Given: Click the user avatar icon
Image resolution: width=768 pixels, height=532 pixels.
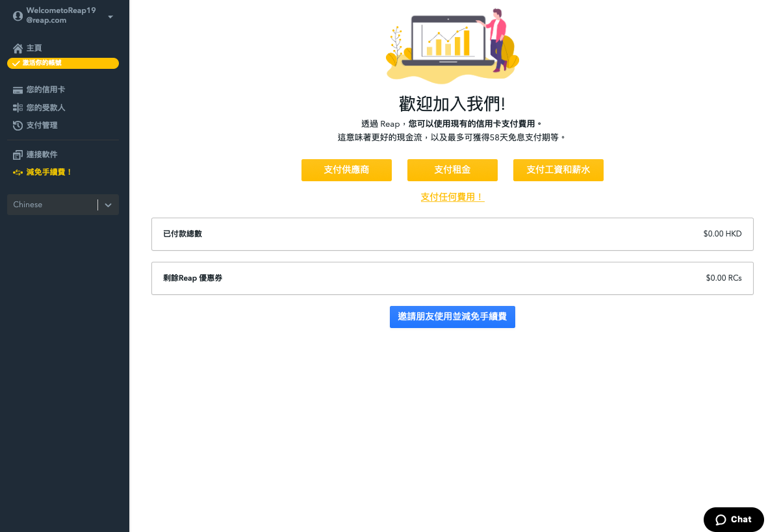Looking at the screenshot, I should (18, 16).
